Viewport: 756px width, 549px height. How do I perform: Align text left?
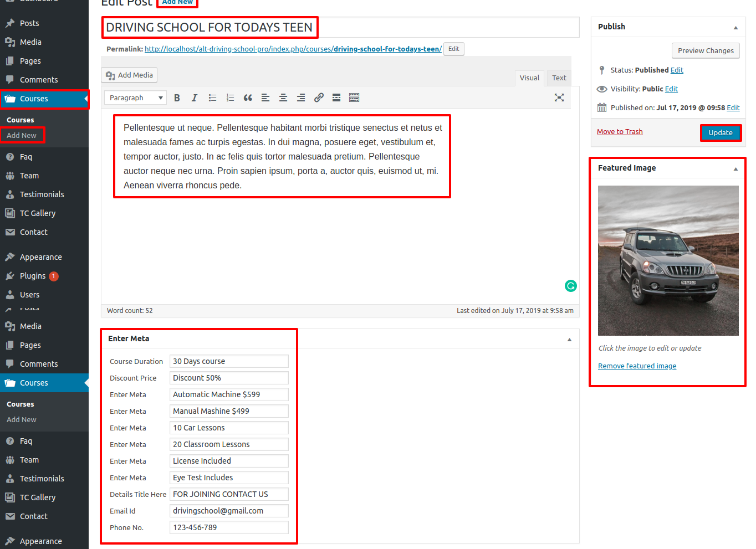(265, 98)
